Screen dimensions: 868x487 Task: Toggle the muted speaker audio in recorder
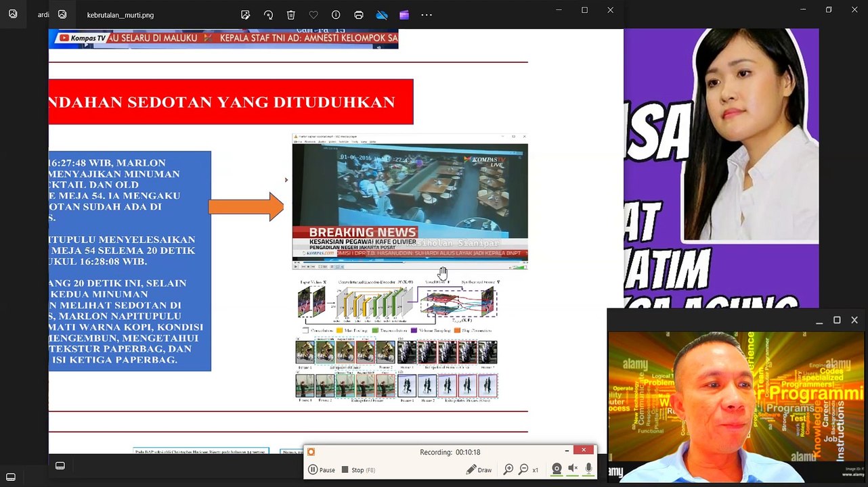pyautogui.click(x=573, y=469)
